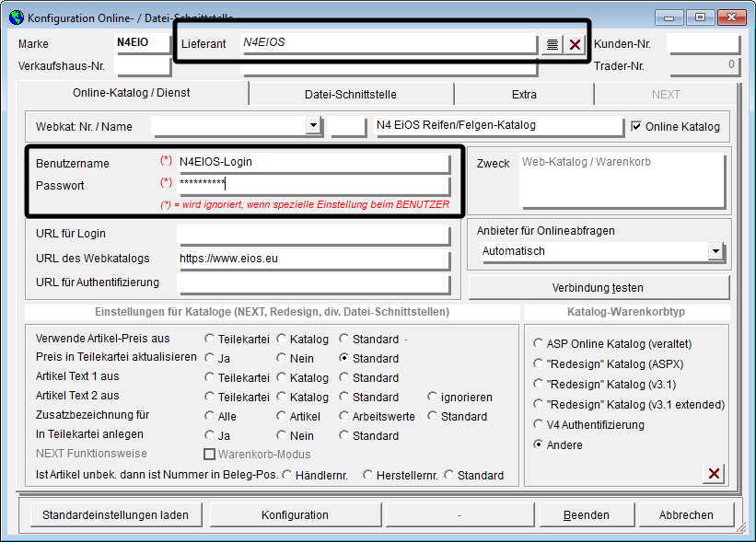Image resolution: width=756 pixels, height=542 pixels.
Task: Focus the Benutzername input field
Action: click(313, 162)
